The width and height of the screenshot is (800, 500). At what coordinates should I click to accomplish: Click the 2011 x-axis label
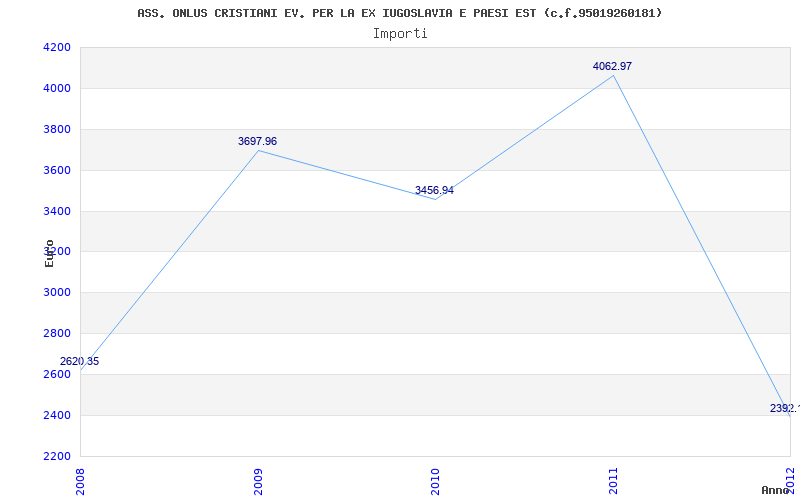click(613, 481)
